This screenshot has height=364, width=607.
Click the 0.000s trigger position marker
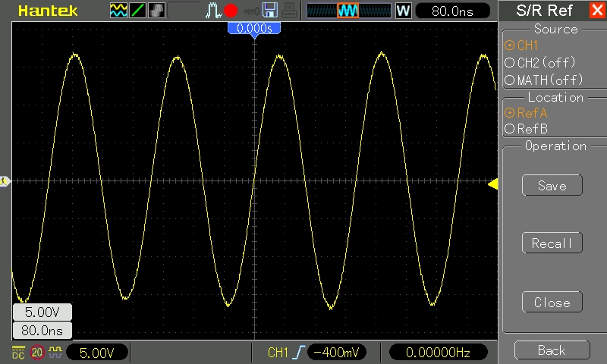pos(254,28)
